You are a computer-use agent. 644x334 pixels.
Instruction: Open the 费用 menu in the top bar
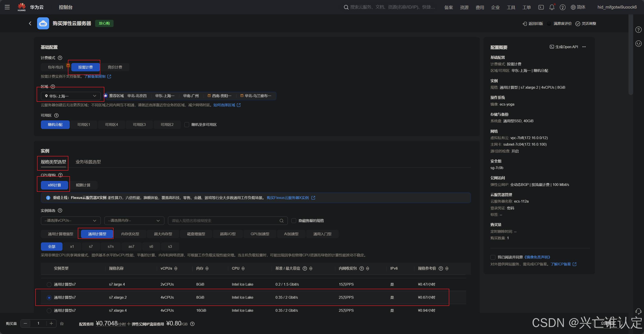(480, 7)
